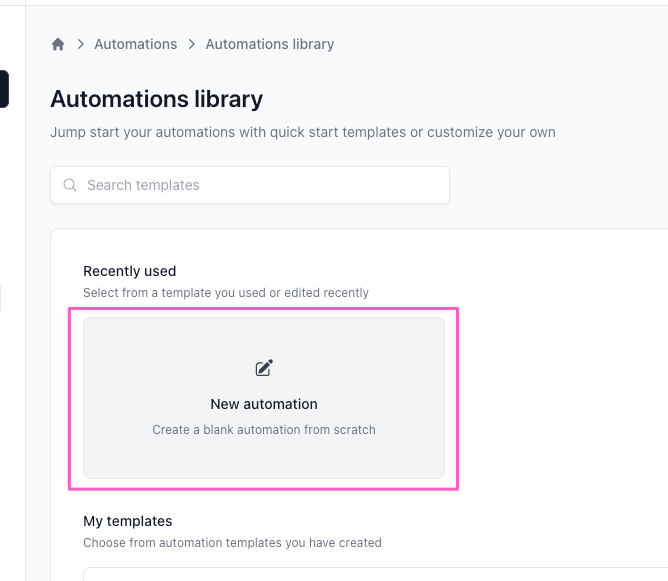Click the chevron before Automations library breadcrumb
This screenshot has height=581, width=668.
pos(191,44)
